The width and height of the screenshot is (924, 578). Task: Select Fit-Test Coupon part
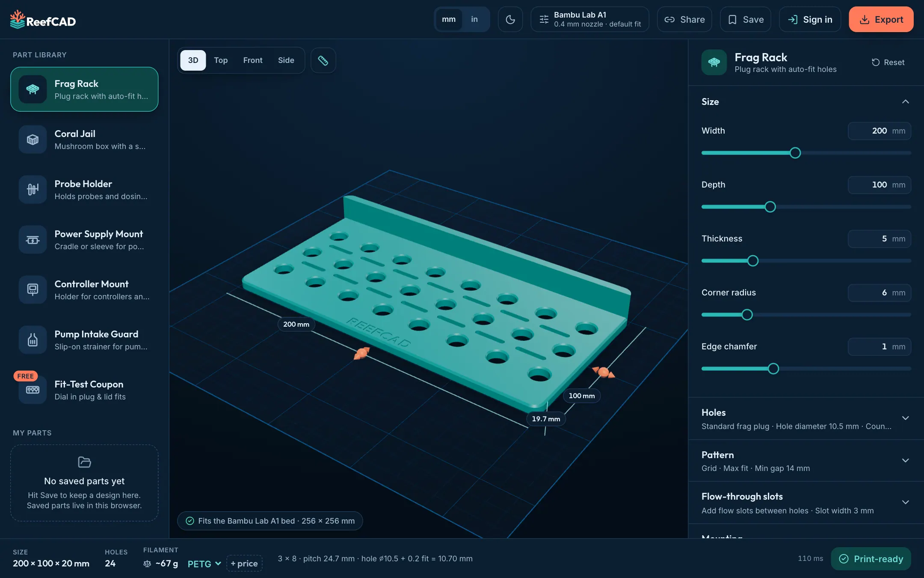(x=84, y=390)
